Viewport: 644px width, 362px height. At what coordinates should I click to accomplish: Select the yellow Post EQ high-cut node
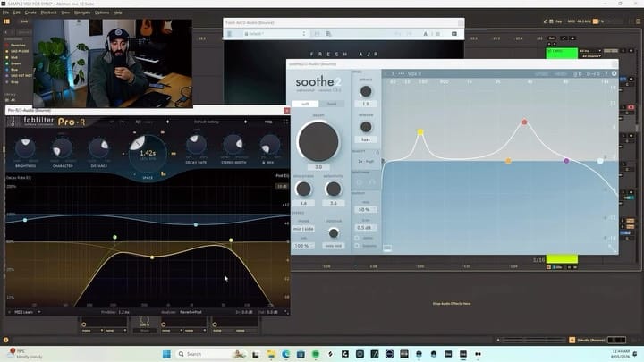(x=232, y=240)
